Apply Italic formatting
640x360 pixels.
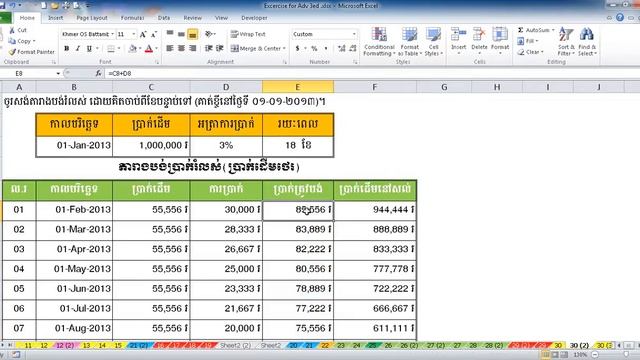click(x=78, y=49)
